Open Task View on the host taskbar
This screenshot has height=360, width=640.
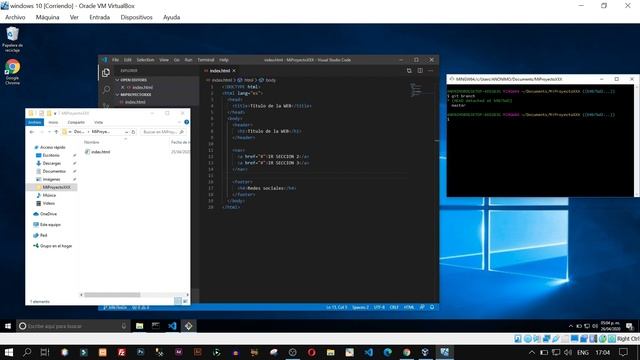45,352
